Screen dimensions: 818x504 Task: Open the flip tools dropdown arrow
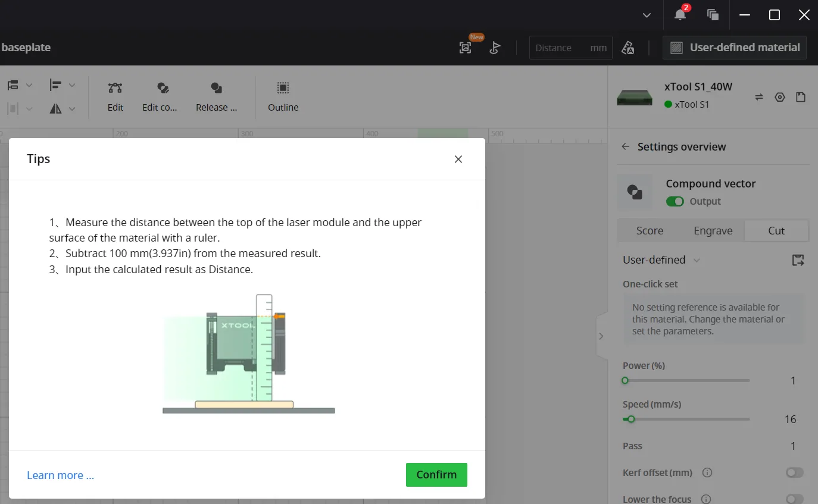pos(72,109)
